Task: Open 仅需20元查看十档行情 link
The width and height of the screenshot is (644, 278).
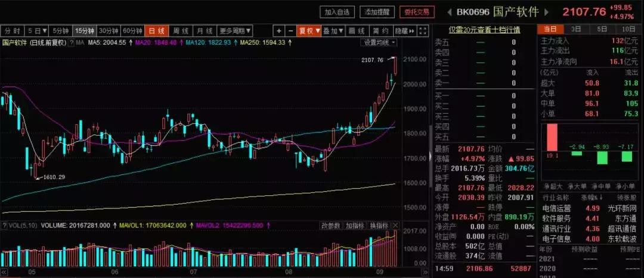Action: (x=484, y=30)
